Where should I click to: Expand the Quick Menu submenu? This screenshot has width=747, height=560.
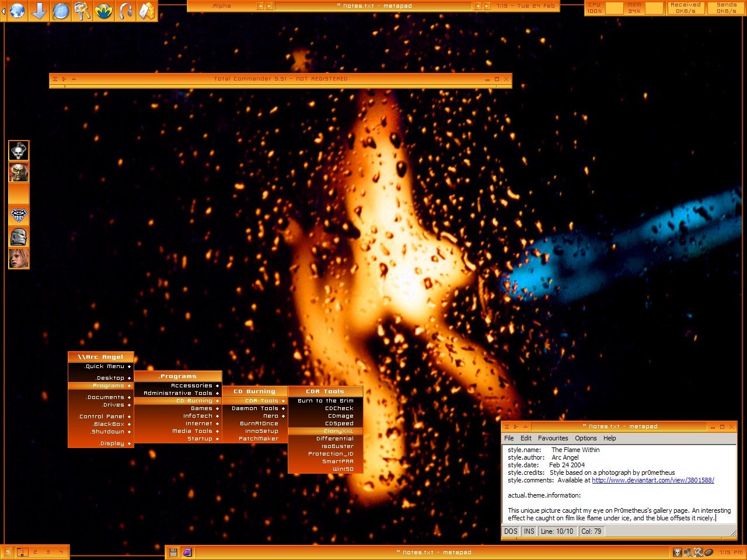point(105,366)
